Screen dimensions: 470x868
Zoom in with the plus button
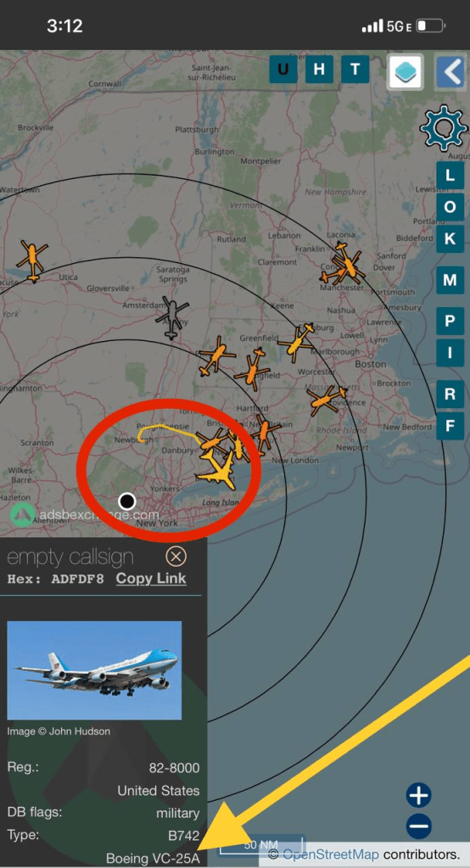[419, 796]
